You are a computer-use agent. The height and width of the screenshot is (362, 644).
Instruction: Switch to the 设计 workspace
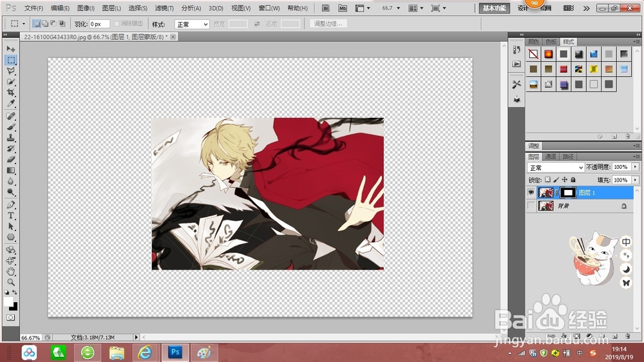pos(523,8)
